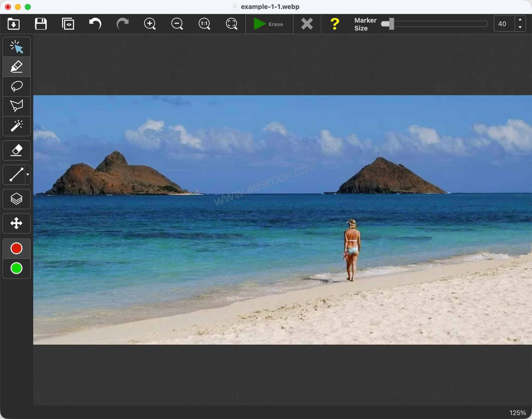Select the Lasso tool

click(x=17, y=87)
